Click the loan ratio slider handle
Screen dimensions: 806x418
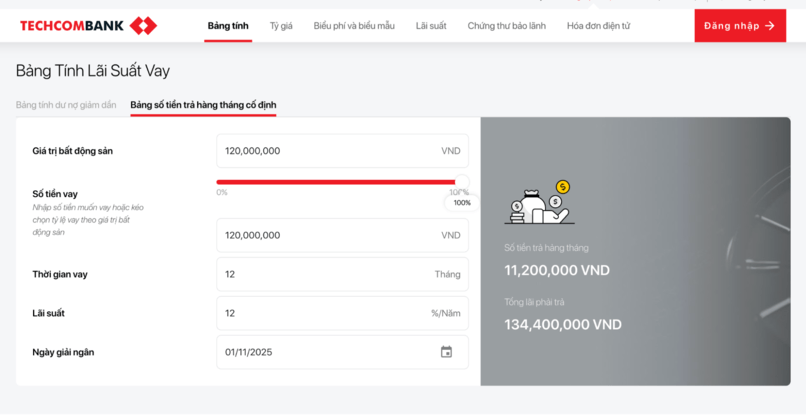(x=462, y=181)
